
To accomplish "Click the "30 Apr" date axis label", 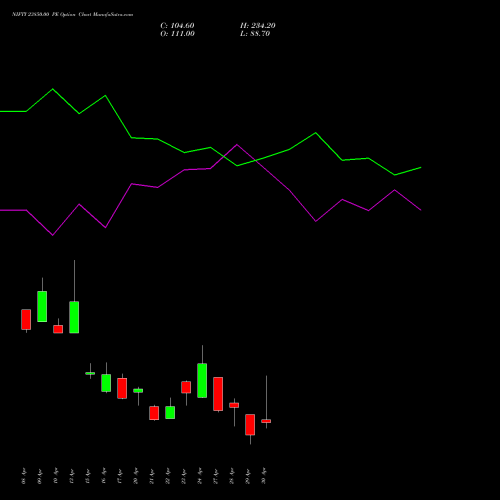I will [264, 476].
